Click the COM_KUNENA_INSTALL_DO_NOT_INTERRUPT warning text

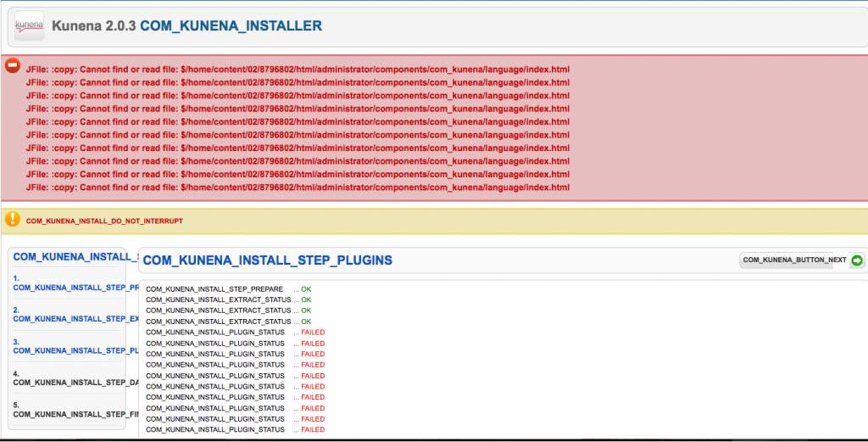pyautogui.click(x=104, y=221)
